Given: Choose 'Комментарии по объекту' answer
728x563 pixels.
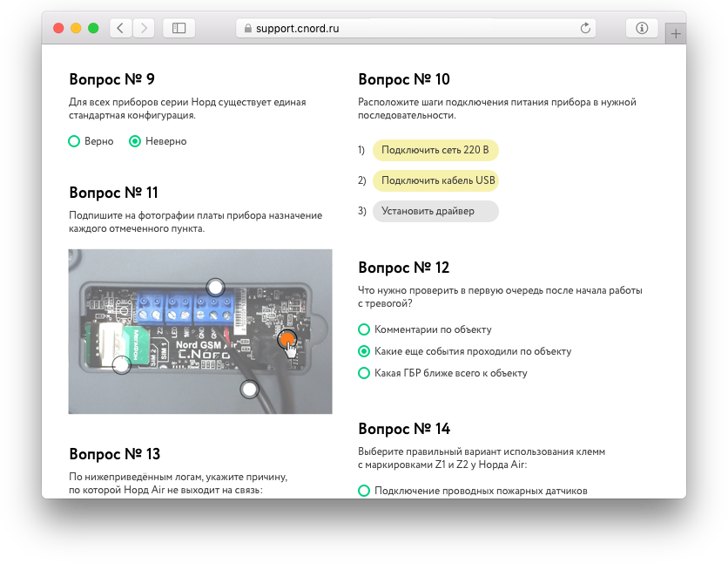Looking at the screenshot, I should point(425,329).
